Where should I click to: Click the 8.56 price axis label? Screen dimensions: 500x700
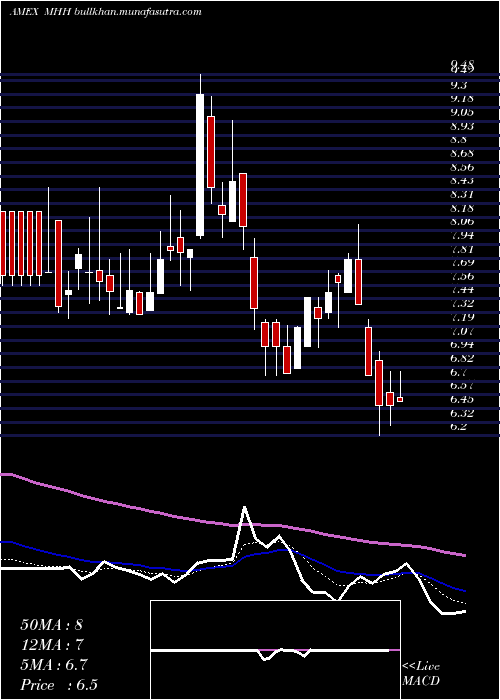[x=462, y=167]
